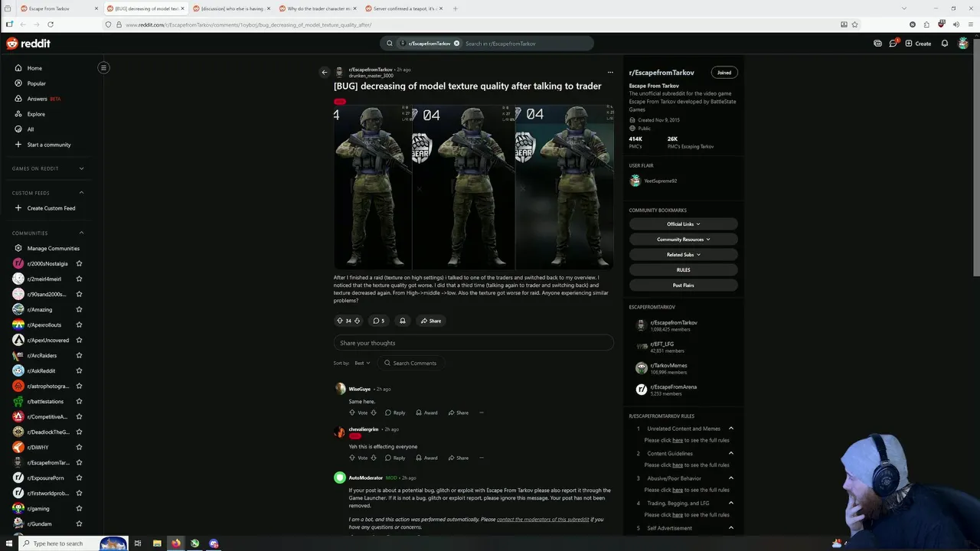
Task: Open the notifications bell
Action: (945, 44)
